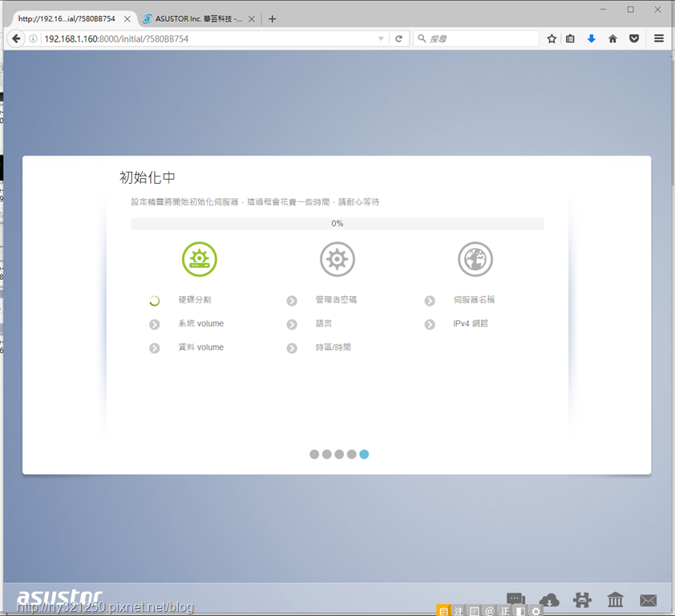The height and width of the screenshot is (616, 675).
Task: Click the 管理者密碼 step label
Action: (336, 300)
